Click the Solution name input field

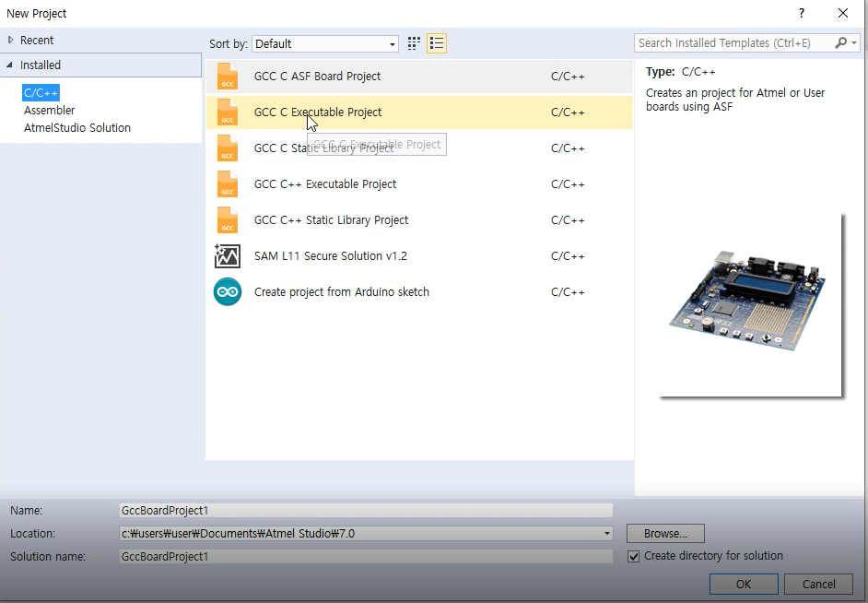click(x=366, y=557)
